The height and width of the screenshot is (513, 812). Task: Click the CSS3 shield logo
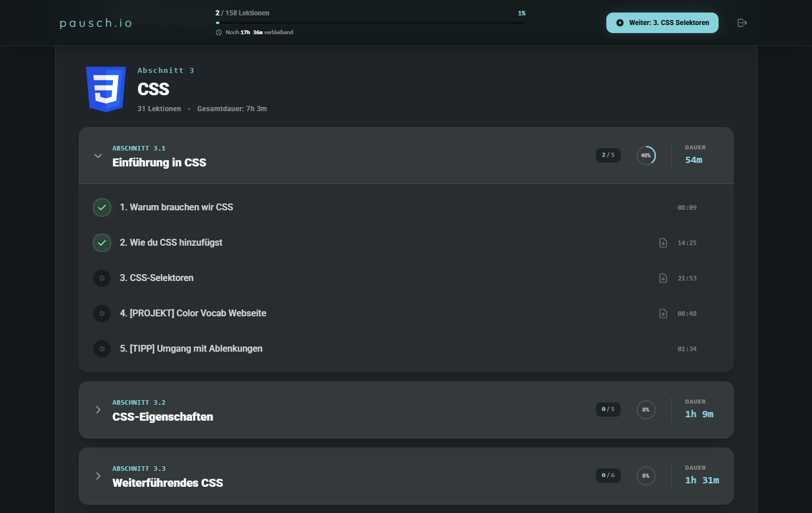click(106, 89)
